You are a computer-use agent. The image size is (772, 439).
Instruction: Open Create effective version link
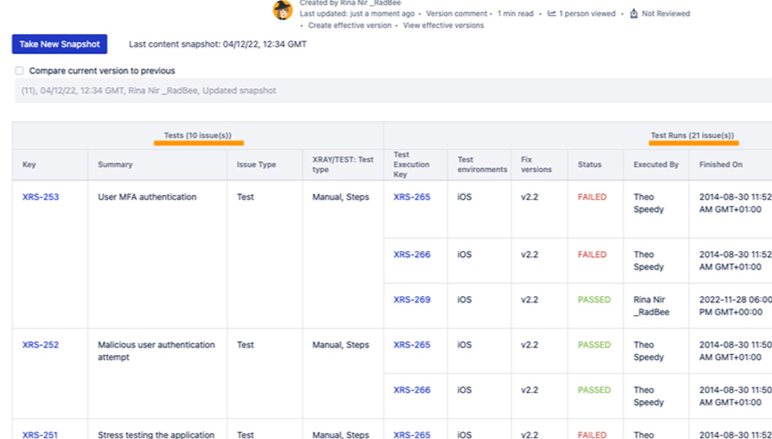coord(349,26)
